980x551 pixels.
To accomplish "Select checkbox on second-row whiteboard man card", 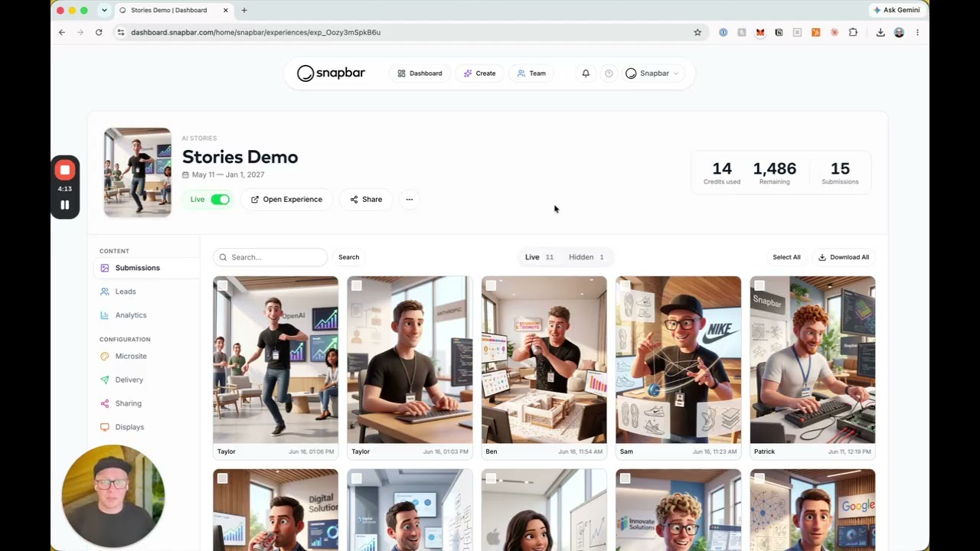I will [356, 478].
